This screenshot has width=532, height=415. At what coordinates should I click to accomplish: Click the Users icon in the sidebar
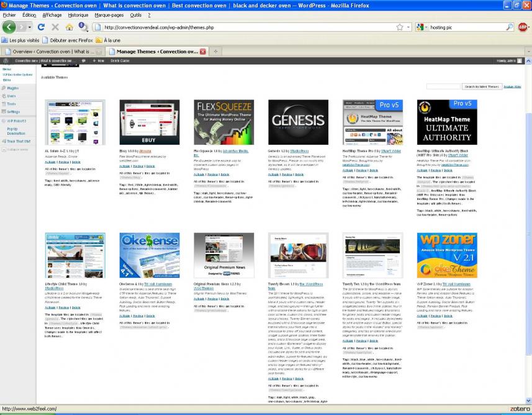tap(4, 96)
